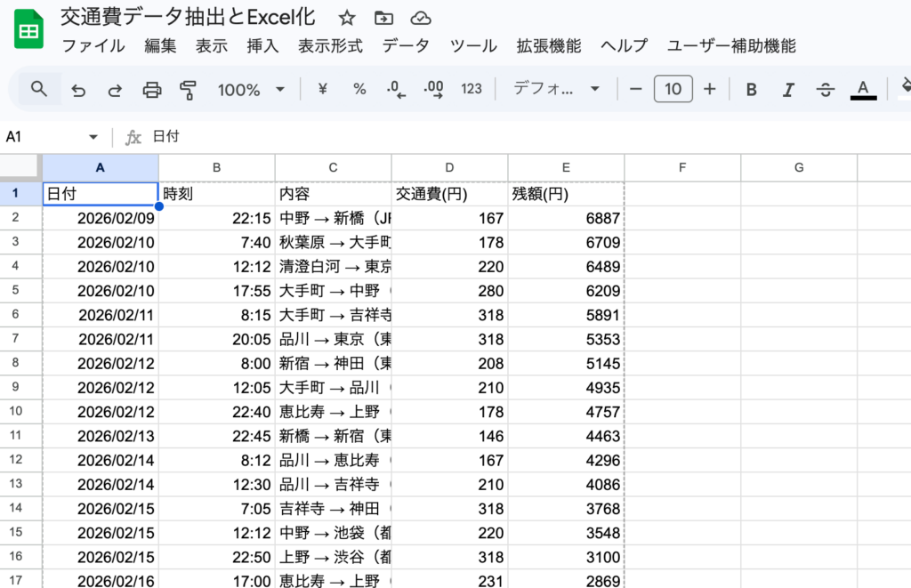Check the cloud save status icon

tap(422, 19)
